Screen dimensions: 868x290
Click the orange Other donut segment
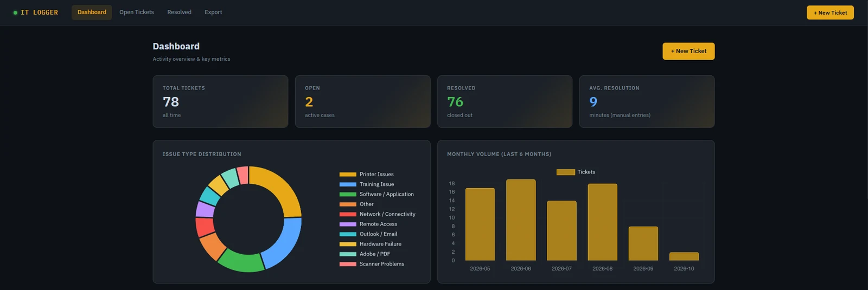(212, 246)
